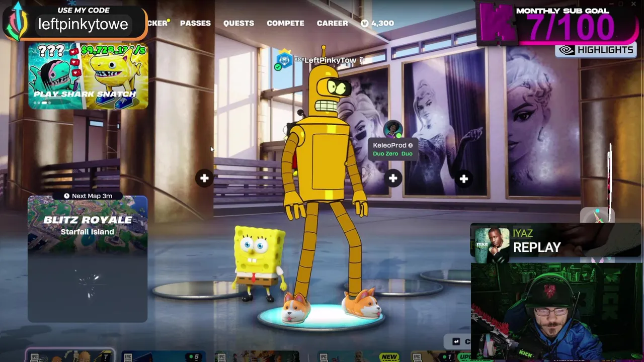
Task: Click the KeleoProd Duo Zero friend card
Action: pyautogui.click(x=393, y=149)
